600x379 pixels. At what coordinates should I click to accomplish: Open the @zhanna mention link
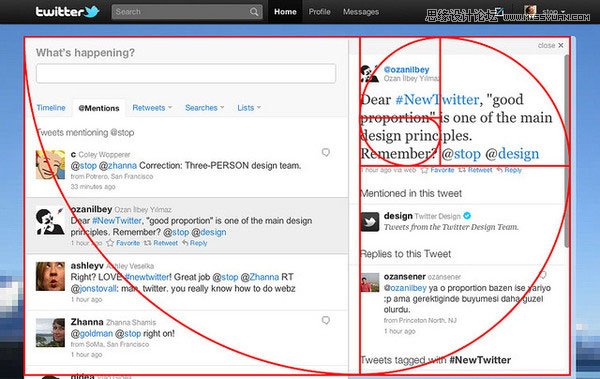(117, 166)
